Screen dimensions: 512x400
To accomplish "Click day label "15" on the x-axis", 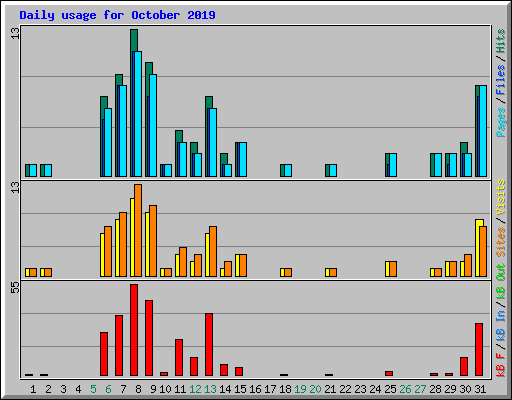I will pos(240,389).
